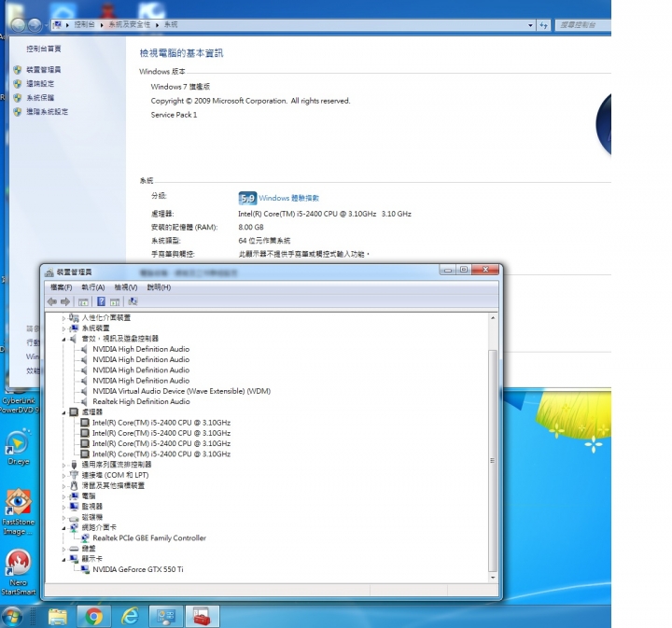Click the Device Manager vertical scrollbar thumb
672x628 pixels.
pyautogui.click(x=493, y=461)
